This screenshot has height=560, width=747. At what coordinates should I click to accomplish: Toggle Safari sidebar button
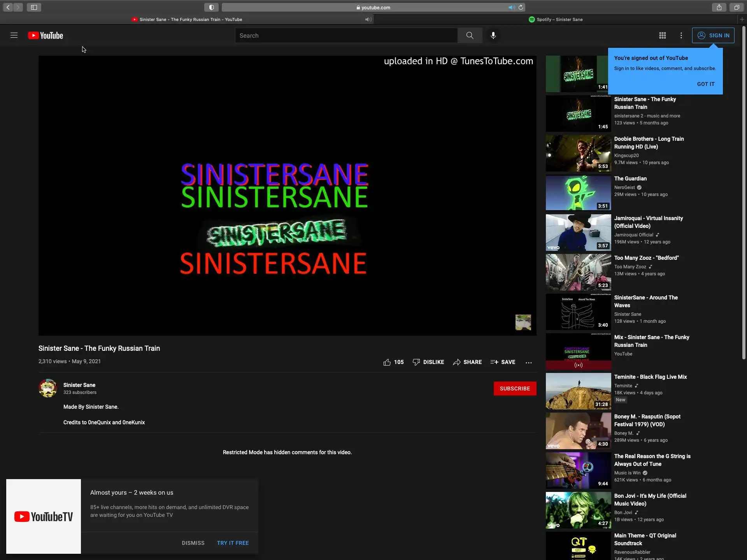34,7
